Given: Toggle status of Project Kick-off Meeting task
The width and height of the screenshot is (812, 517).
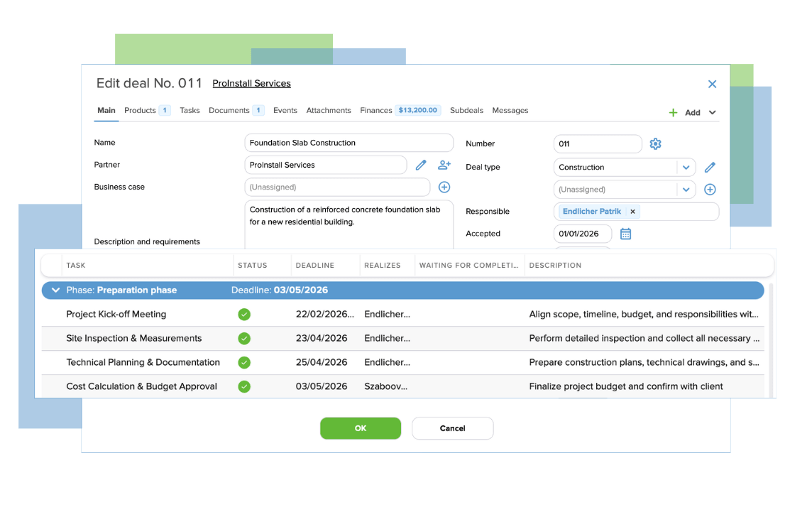Looking at the screenshot, I should 244,314.
